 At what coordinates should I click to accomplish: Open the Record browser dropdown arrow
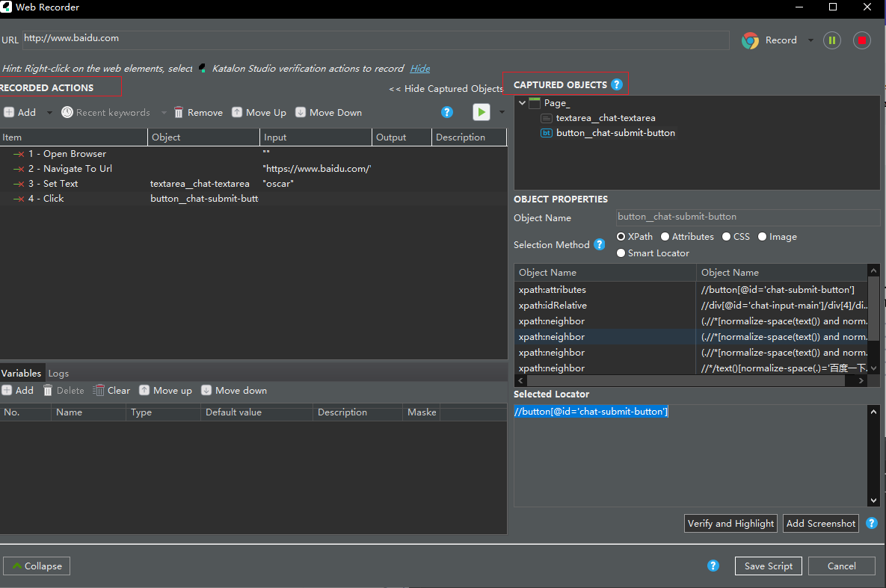[x=810, y=40]
